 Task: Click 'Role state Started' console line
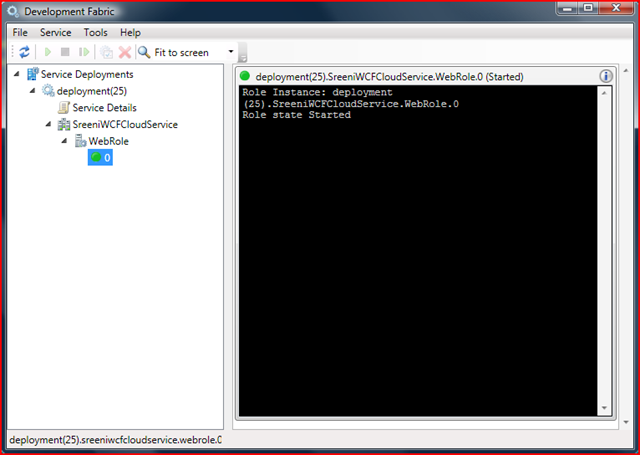pyautogui.click(x=296, y=115)
